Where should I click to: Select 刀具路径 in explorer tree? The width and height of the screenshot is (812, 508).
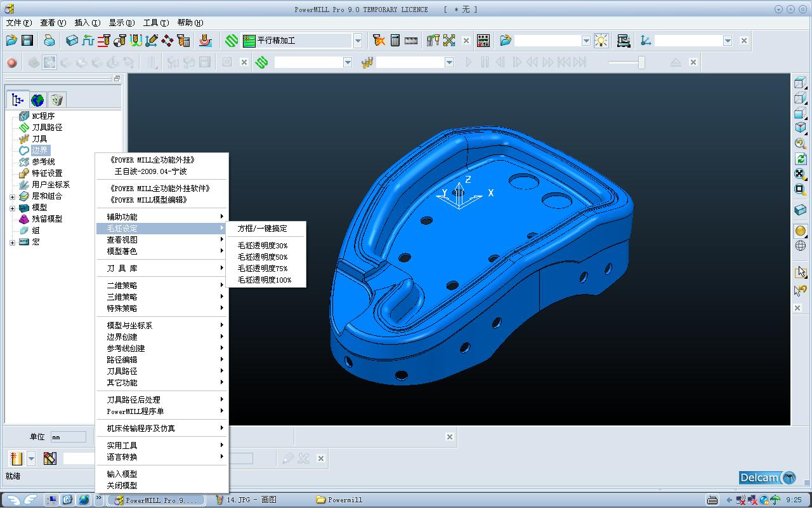(47, 128)
